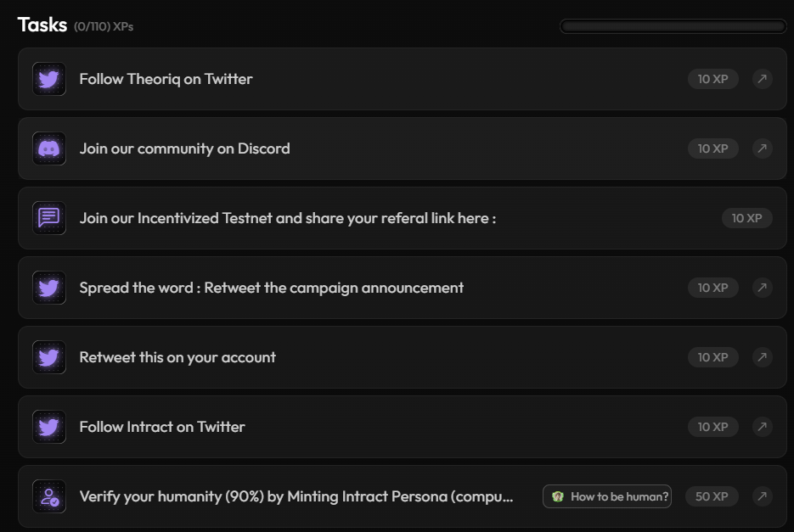Click Twitter icon beside Follow Theoriq task
794x532 pixels.
tap(49, 79)
